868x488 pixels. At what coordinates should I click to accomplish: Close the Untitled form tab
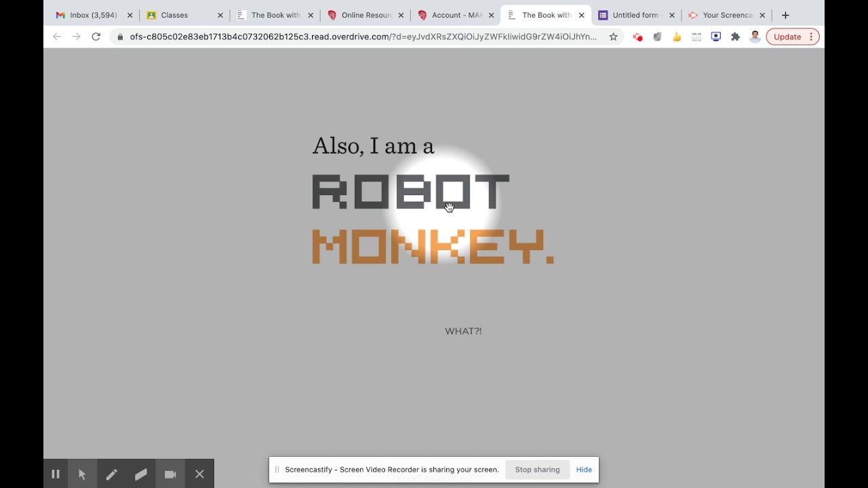(x=672, y=15)
